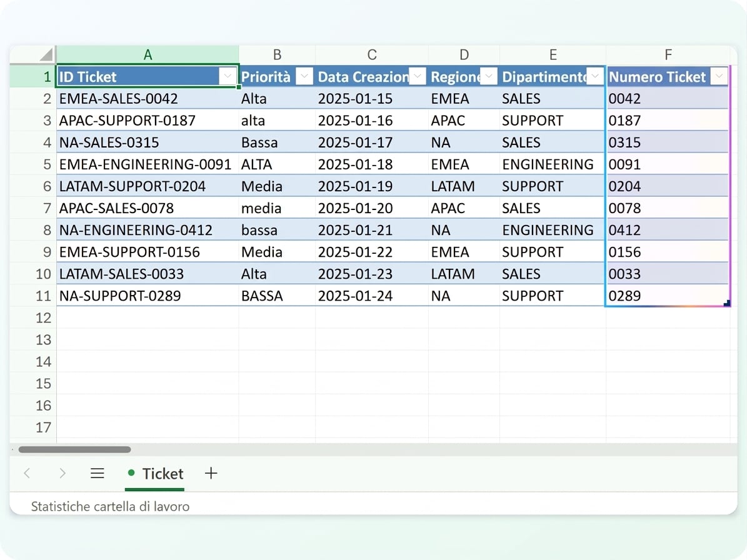
Task: Select the ALTA priority cell in row 5
Action: 277,164
